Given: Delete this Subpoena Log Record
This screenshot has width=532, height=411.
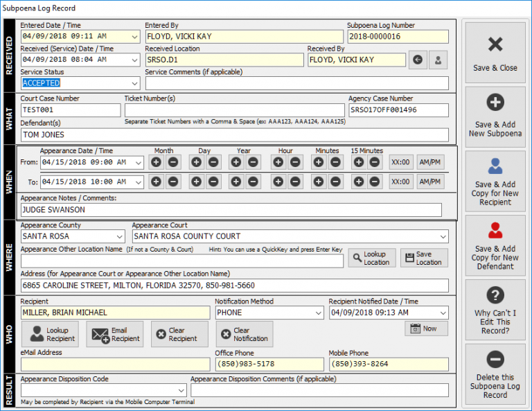Looking at the screenshot, I should click(495, 374).
